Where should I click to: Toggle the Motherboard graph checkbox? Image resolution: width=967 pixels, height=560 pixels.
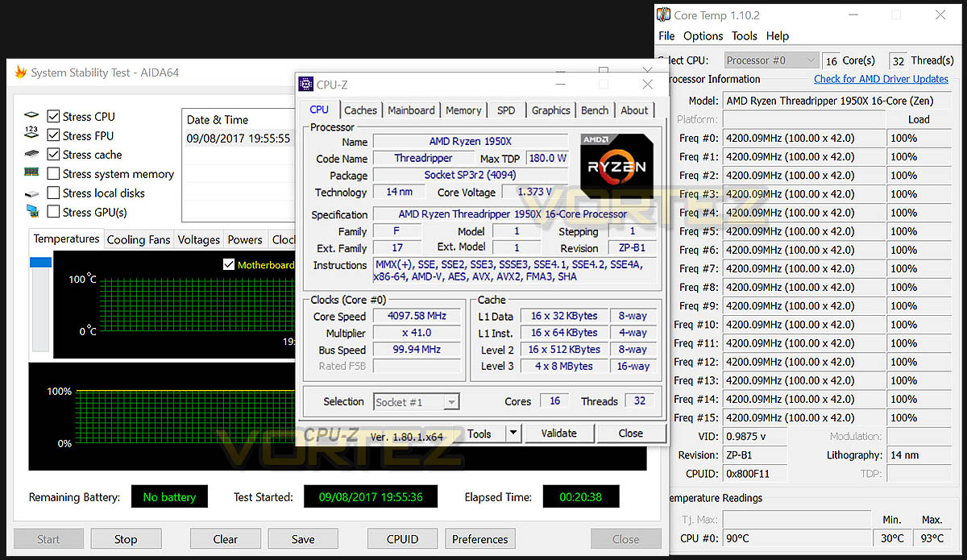[228, 264]
